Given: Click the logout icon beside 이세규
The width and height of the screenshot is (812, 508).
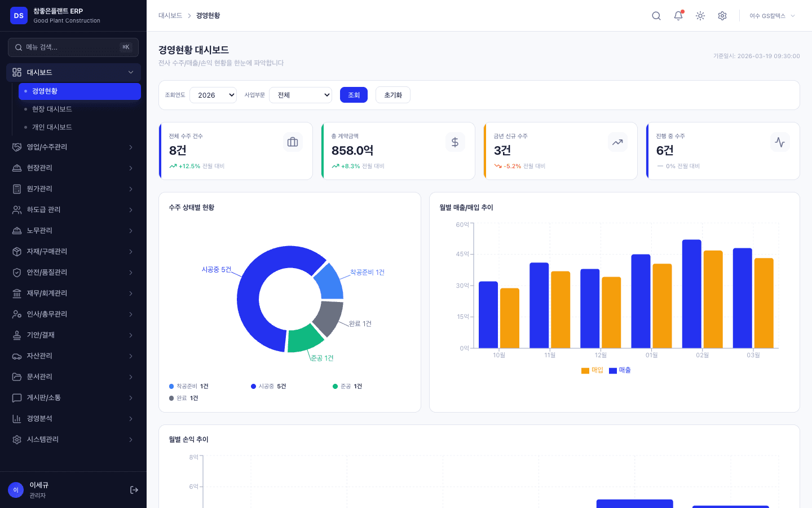Looking at the screenshot, I should click(x=134, y=490).
